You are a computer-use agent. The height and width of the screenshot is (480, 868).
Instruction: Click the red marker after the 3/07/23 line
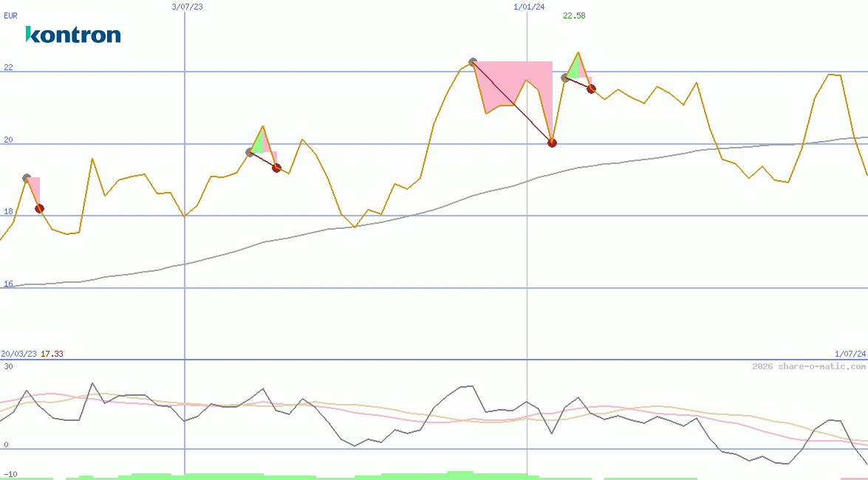pos(276,168)
